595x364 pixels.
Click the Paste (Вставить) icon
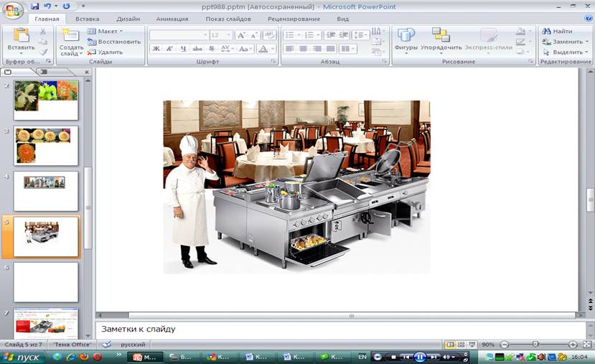pyautogui.click(x=21, y=36)
